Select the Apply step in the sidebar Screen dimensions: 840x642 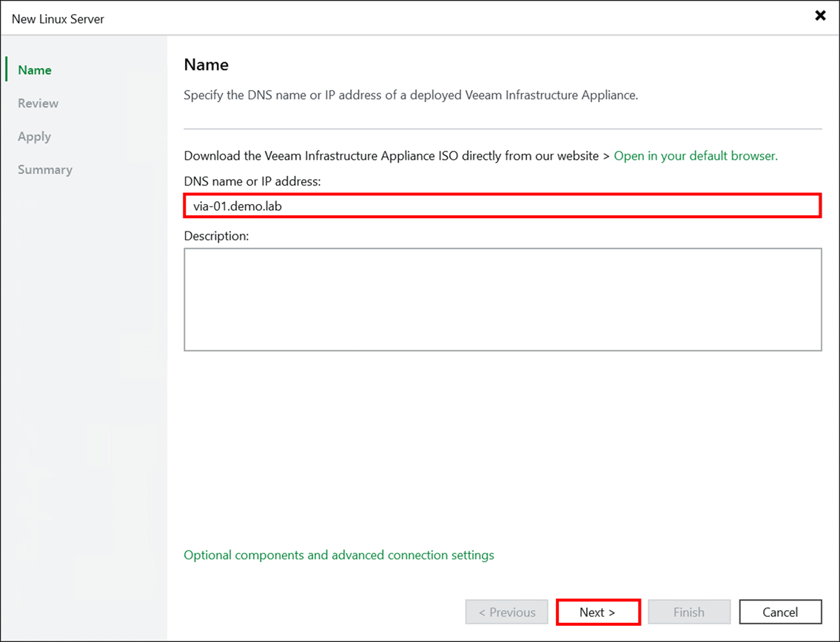[x=33, y=136]
